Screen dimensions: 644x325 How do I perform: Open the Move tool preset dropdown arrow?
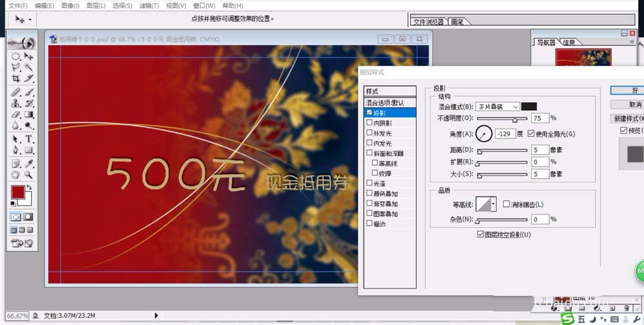(30, 20)
